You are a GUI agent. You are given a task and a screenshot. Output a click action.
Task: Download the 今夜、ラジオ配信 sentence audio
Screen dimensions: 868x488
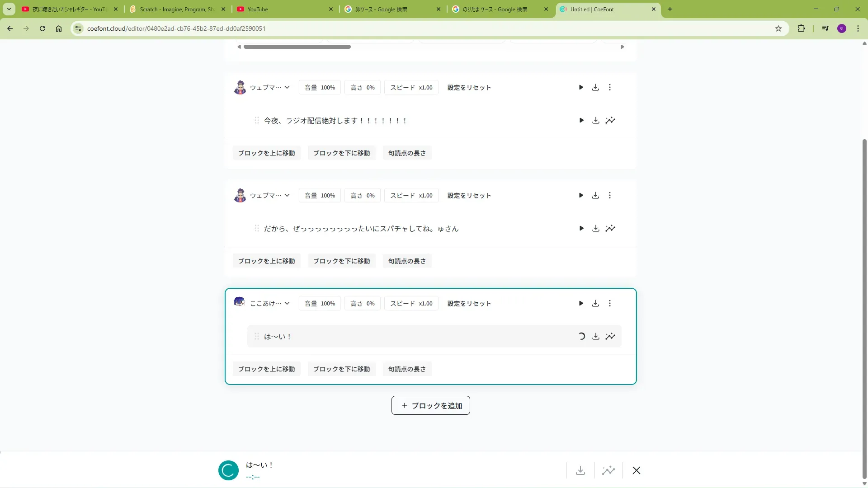[x=596, y=120]
